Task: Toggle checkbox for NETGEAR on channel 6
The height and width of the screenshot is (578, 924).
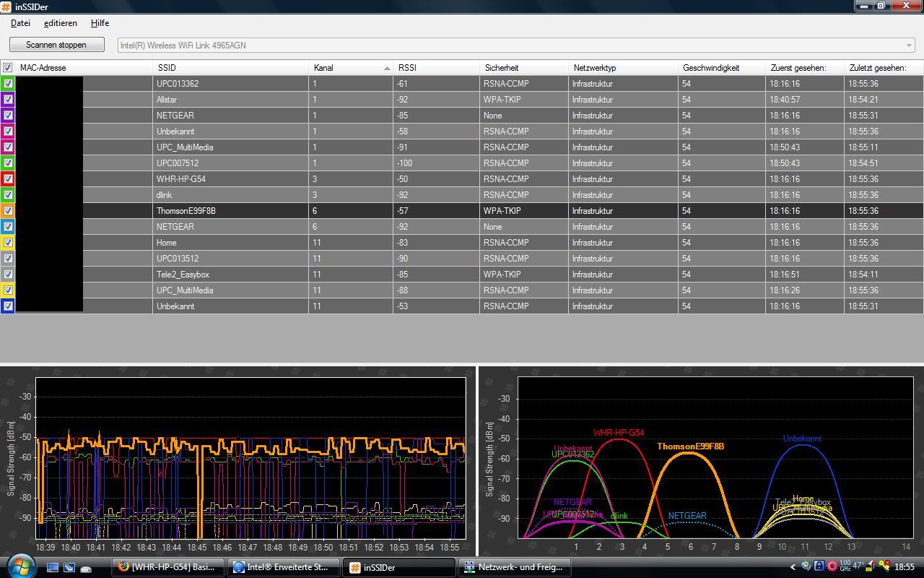Action: (x=8, y=226)
